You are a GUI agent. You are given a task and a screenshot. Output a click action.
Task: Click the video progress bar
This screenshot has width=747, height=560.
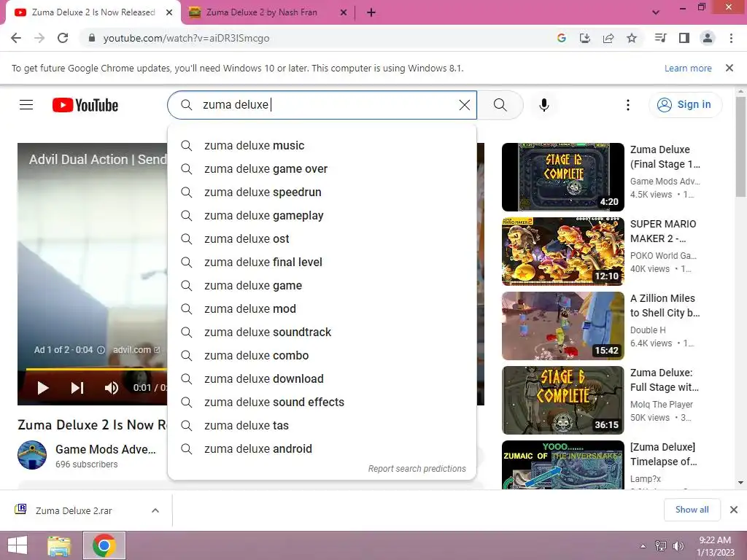click(x=96, y=369)
